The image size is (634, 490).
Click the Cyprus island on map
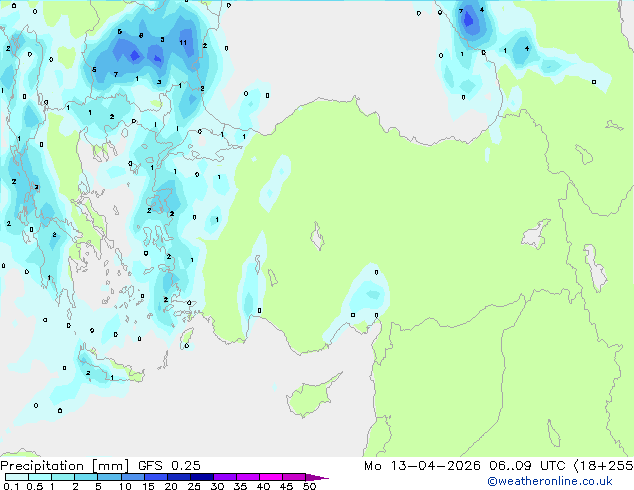(x=312, y=397)
